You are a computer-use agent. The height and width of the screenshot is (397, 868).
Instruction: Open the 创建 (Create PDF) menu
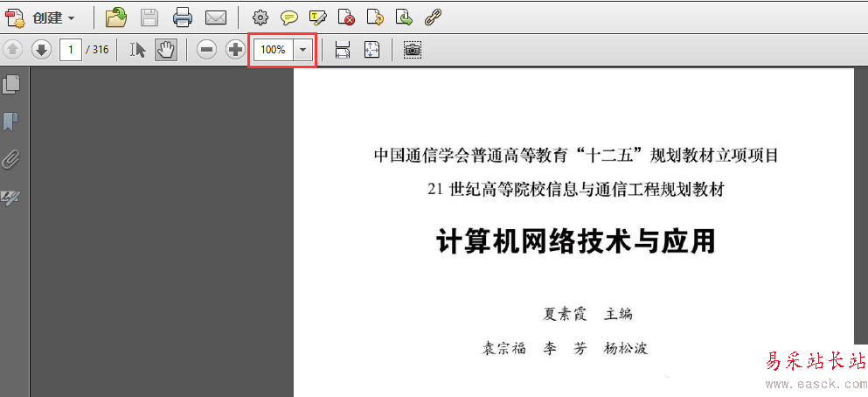click(x=39, y=17)
